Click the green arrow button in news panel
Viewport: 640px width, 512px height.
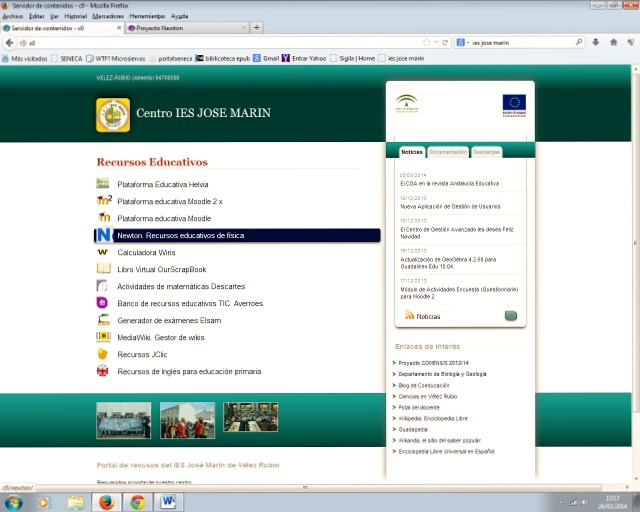point(511,315)
